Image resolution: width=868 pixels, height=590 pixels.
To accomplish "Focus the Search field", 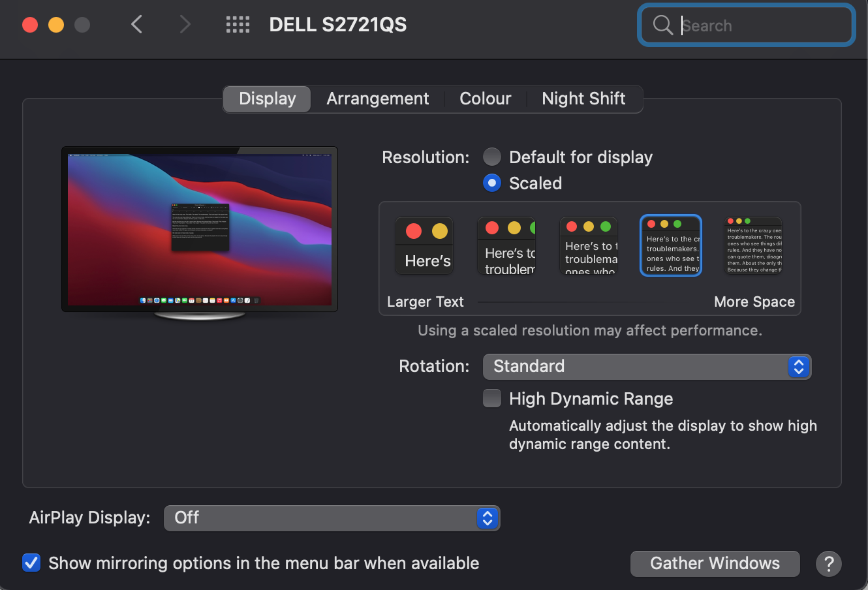I will pyautogui.click(x=746, y=25).
